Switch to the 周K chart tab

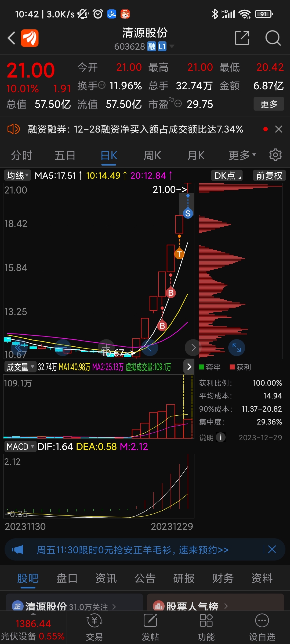point(152,155)
